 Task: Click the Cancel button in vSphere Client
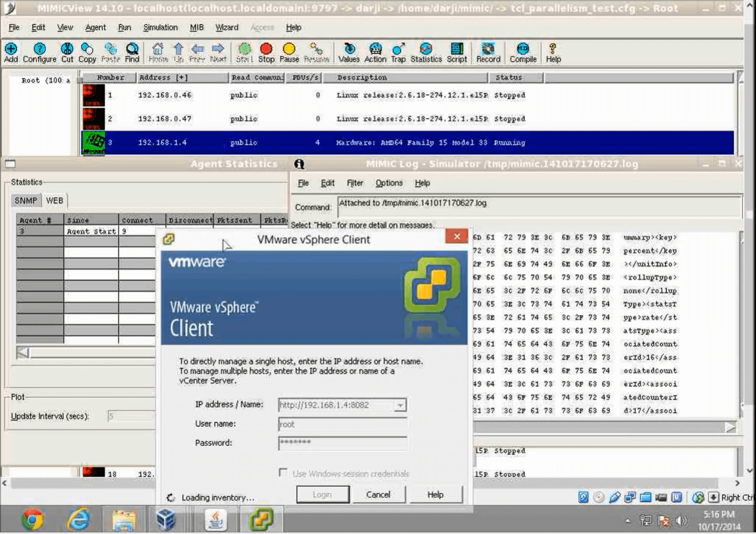(378, 494)
